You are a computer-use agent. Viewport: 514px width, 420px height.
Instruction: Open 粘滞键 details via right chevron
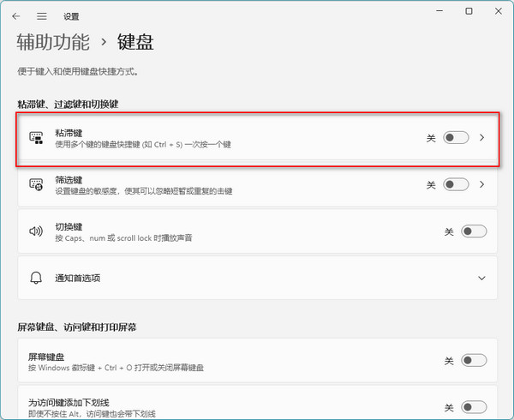tap(482, 138)
